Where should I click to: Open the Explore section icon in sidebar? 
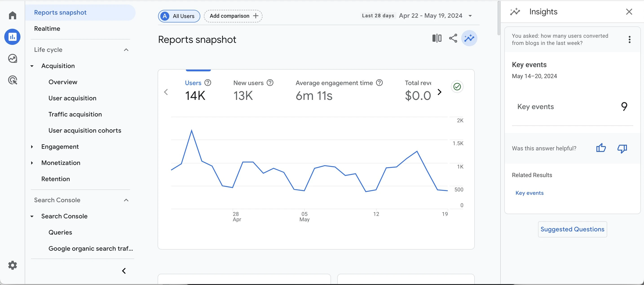pos(12,58)
